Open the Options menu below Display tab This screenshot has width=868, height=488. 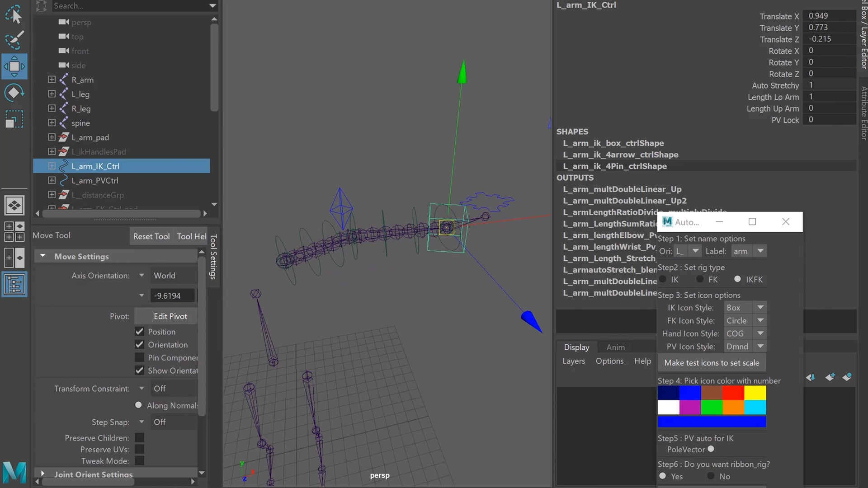click(609, 361)
